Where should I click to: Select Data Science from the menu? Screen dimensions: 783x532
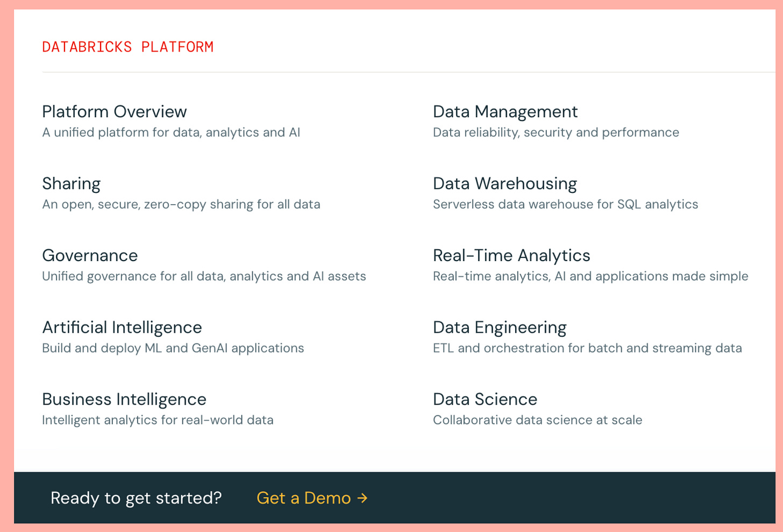[485, 400]
